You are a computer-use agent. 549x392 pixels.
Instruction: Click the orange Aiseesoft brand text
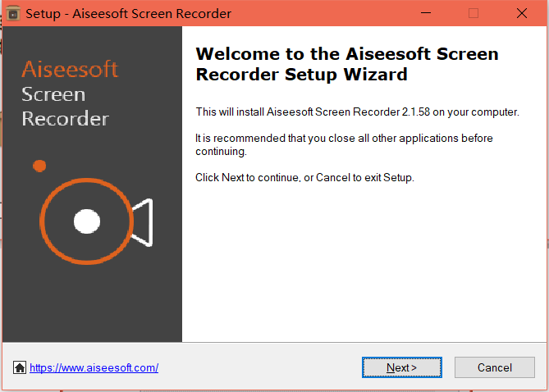click(x=70, y=69)
